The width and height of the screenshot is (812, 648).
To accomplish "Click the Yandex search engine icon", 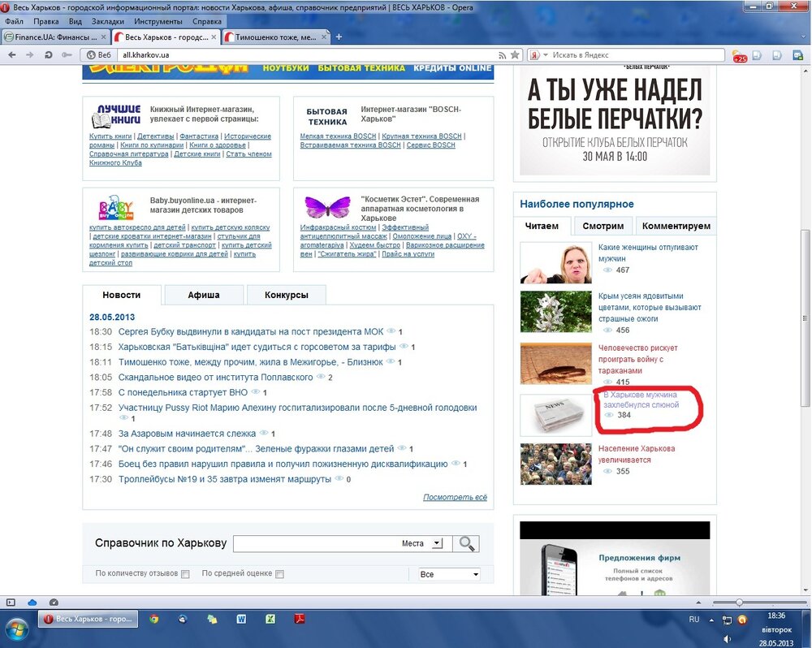I will coord(535,55).
